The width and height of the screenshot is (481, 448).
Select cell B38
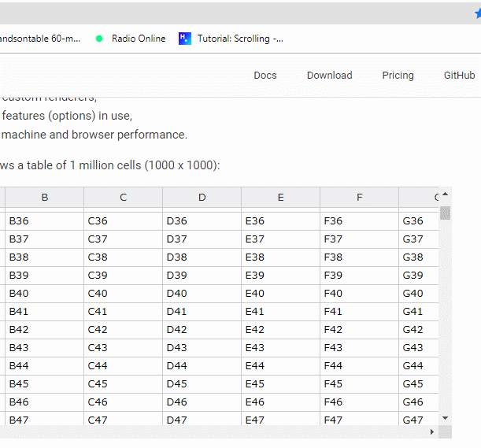pos(45,257)
